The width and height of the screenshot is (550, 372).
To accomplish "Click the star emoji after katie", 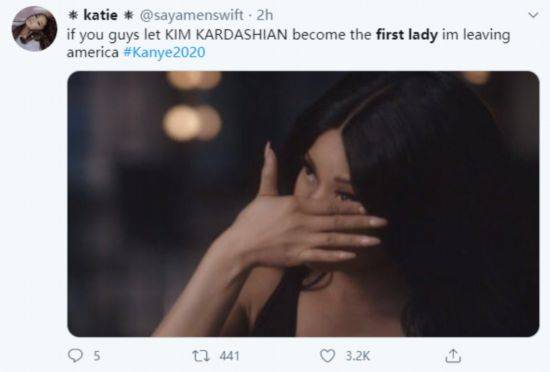I will 129,15.
